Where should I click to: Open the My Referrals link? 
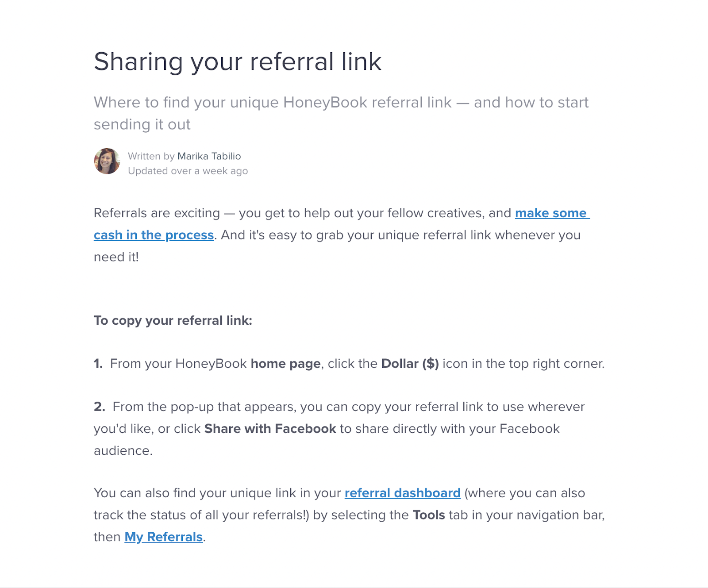pyautogui.click(x=164, y=537)
